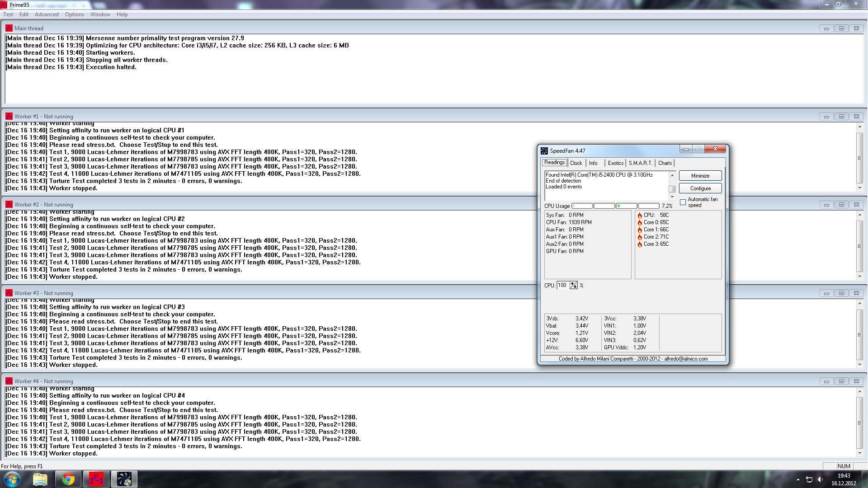Open Windows Explorer folder icon
The width and height of the screenshot is (868, 488).
40,479
